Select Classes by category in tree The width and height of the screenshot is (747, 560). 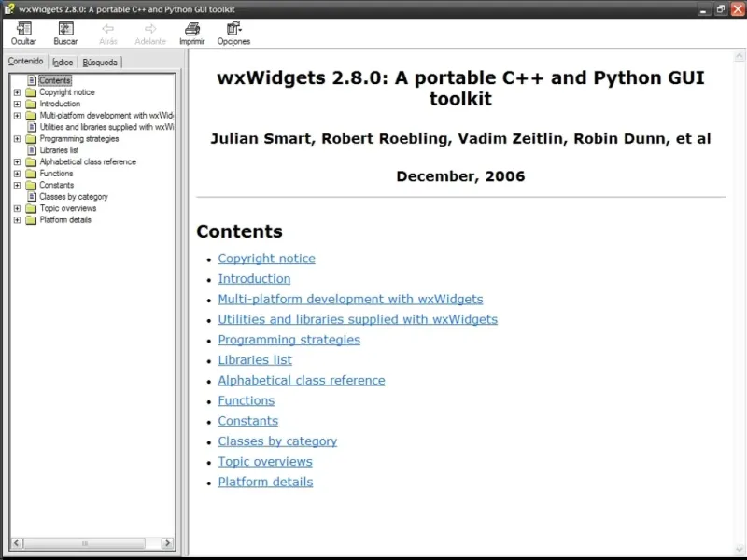click(74, 197)
